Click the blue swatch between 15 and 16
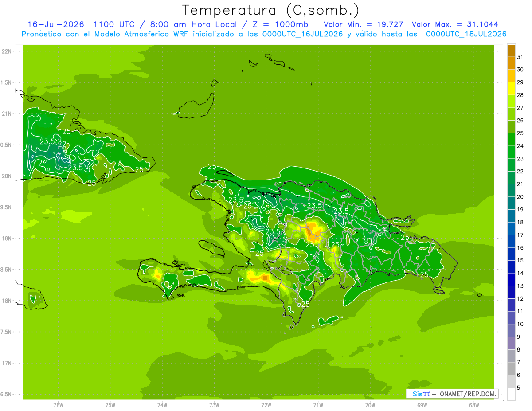This screenshot has height=411, width=532. coord(511,254)
